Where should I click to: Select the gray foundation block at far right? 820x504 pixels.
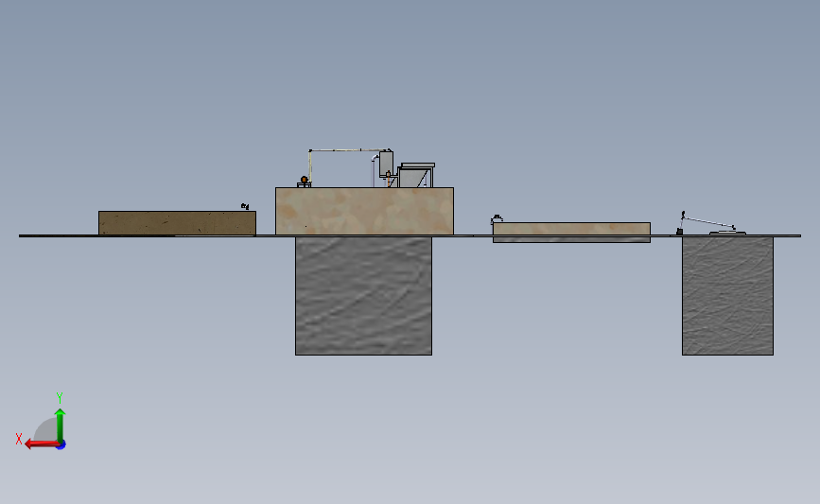coord(727,296)
